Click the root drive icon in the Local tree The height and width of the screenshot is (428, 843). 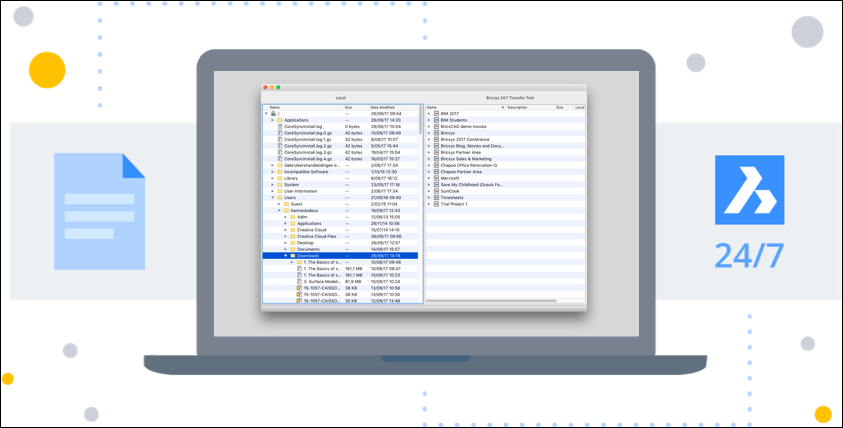coord(273,113)
